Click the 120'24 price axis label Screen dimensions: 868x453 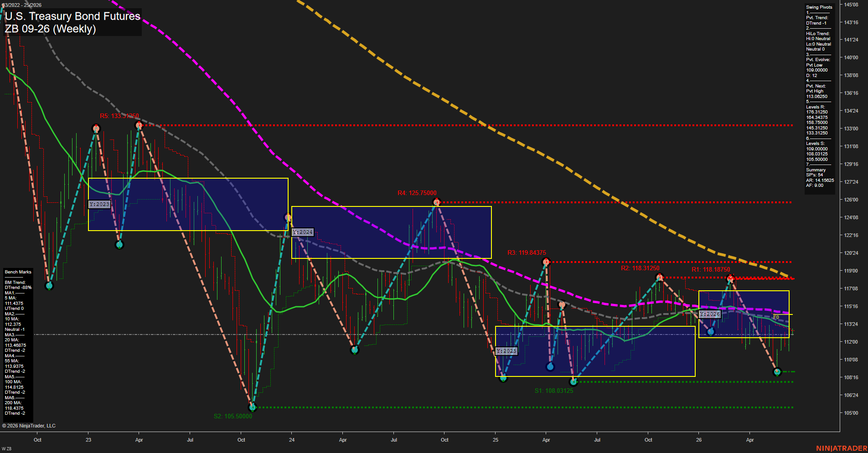tap(851, 253)
